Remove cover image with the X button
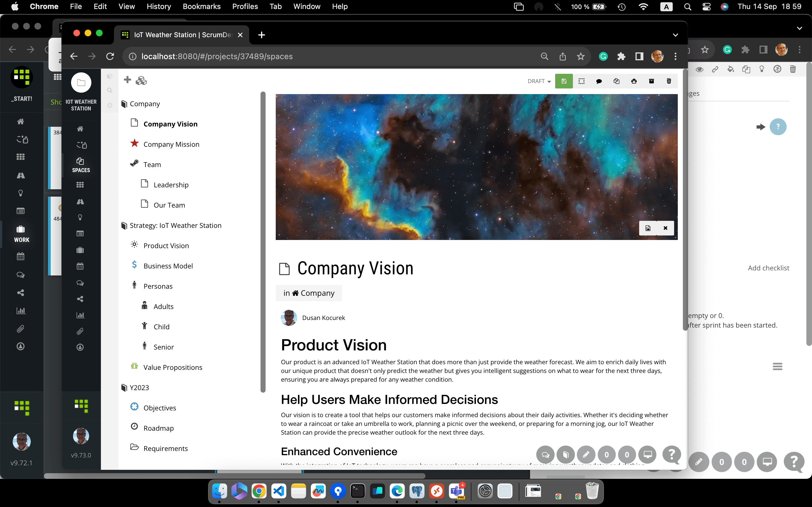The image size is (812, 507). (x=665, y=228)
